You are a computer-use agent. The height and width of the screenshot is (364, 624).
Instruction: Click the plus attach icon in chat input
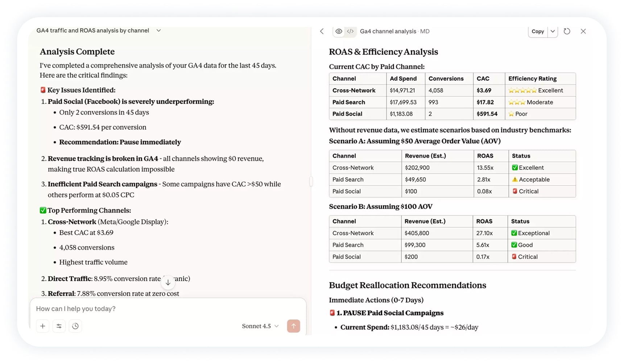(42, 326)
